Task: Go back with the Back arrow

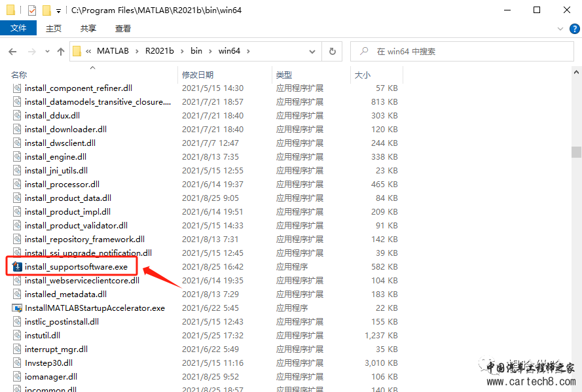Action: 12,52
